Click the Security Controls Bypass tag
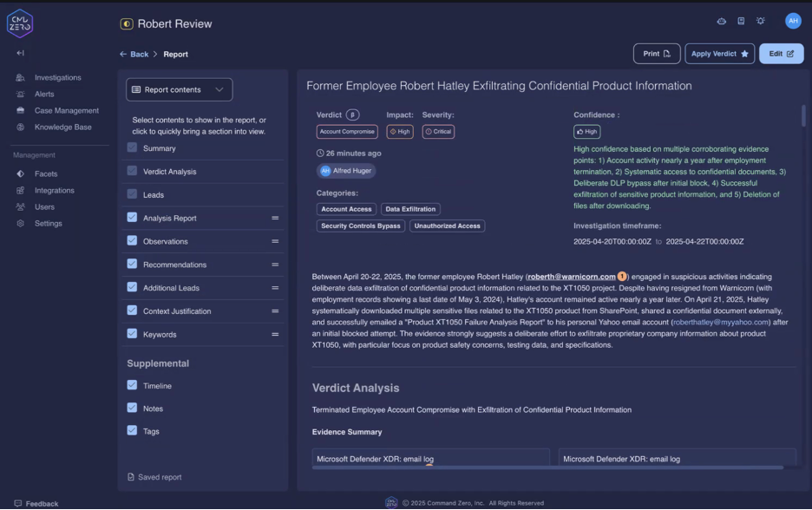Viewport: 812px width, 510px height. tap(360, 226)
